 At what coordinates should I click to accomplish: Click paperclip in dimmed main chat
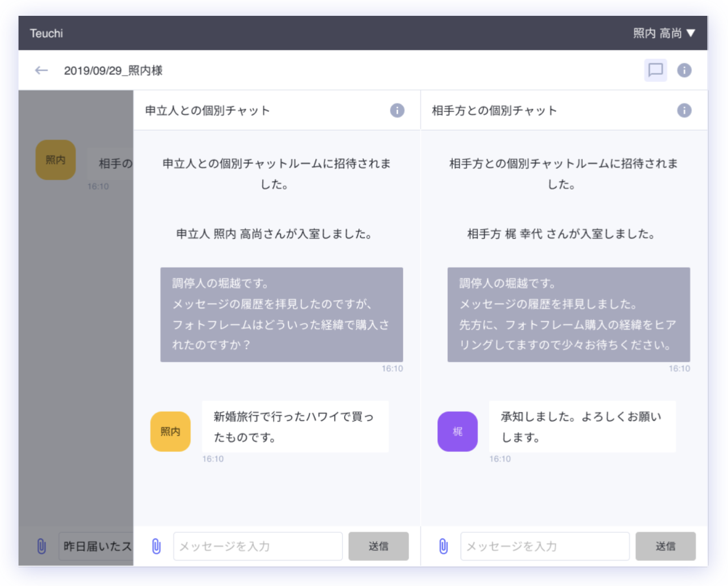pos(41,546)
